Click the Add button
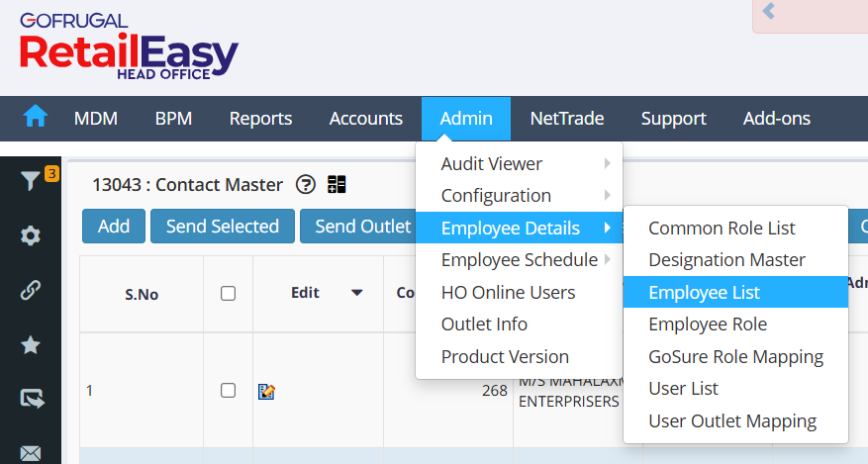 (114, 227)
